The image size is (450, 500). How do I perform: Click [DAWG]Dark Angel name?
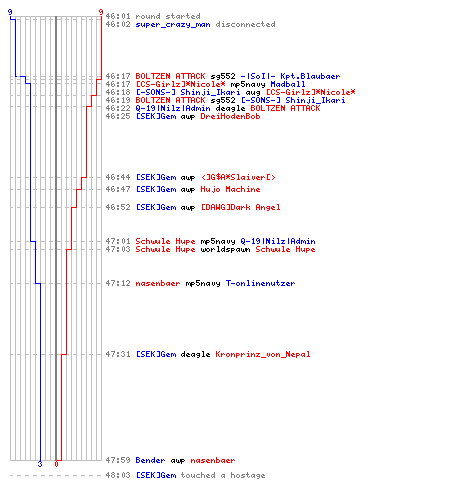click(240, 207)
